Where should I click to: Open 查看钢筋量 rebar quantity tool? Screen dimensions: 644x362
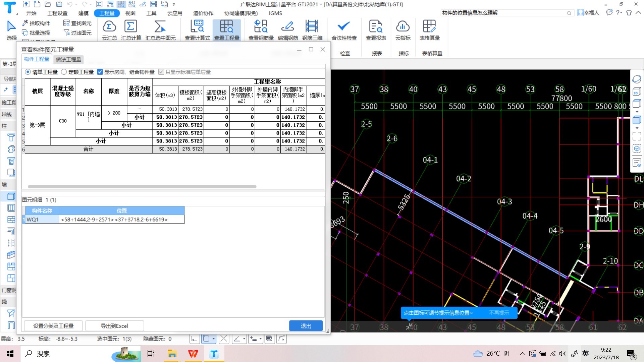point(261,30)
